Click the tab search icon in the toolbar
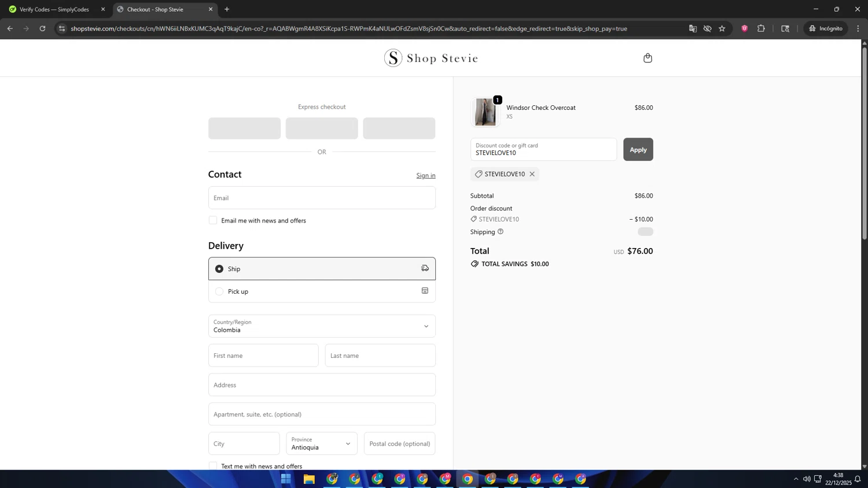The width and height of the screenshot is (868, 488). [x=785, y=28]
